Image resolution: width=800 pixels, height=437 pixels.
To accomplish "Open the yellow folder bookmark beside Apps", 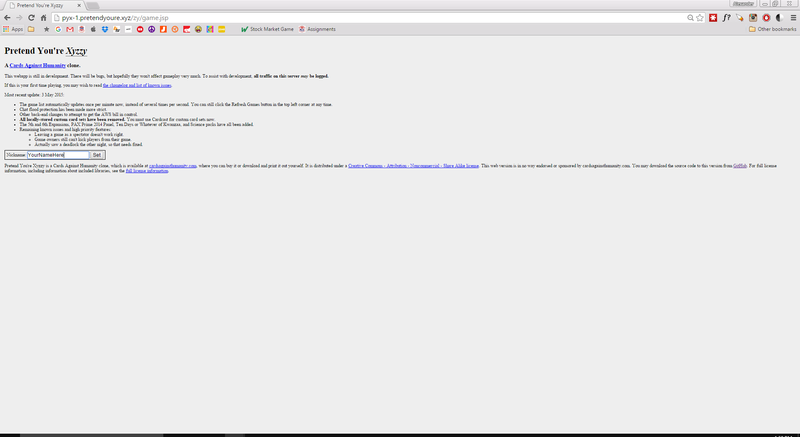I will pyautogui.click(x=31, y=29).
